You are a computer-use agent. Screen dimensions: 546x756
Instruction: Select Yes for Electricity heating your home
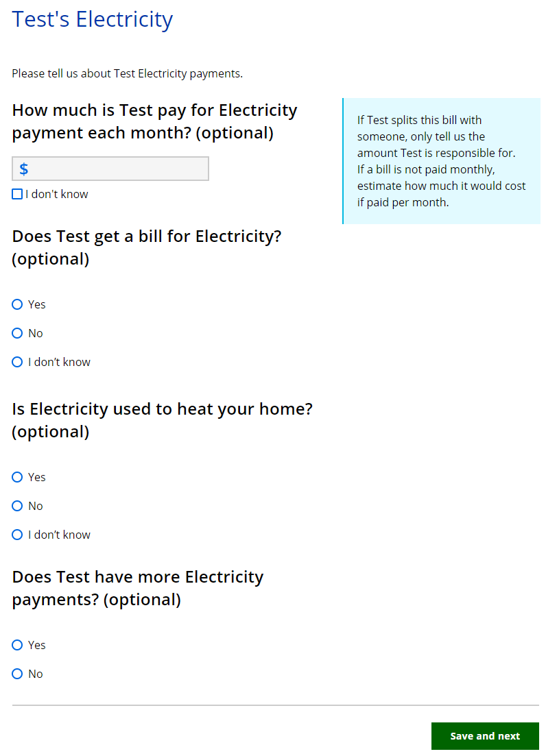18,477
